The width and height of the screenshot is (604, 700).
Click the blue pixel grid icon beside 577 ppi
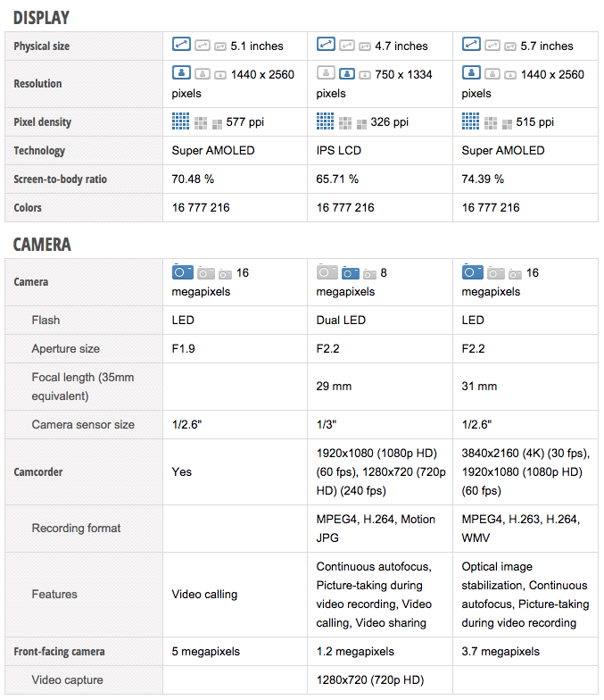point(181,121)
